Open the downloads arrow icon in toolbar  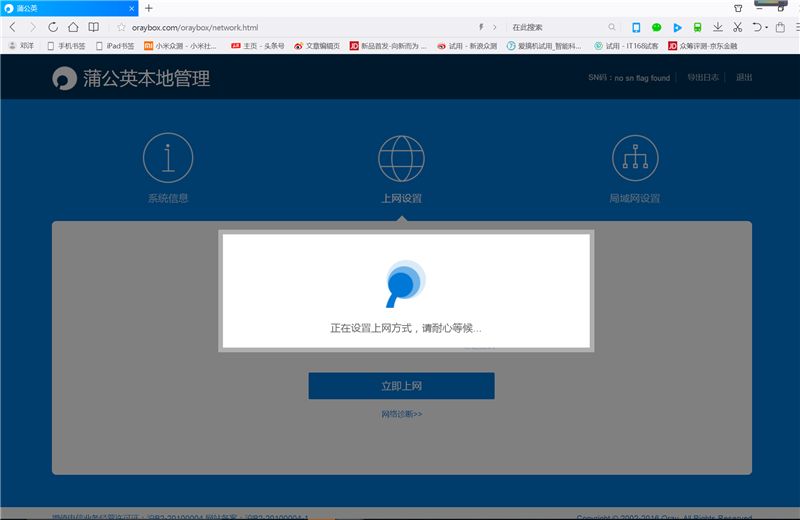(x=717, y=27)
